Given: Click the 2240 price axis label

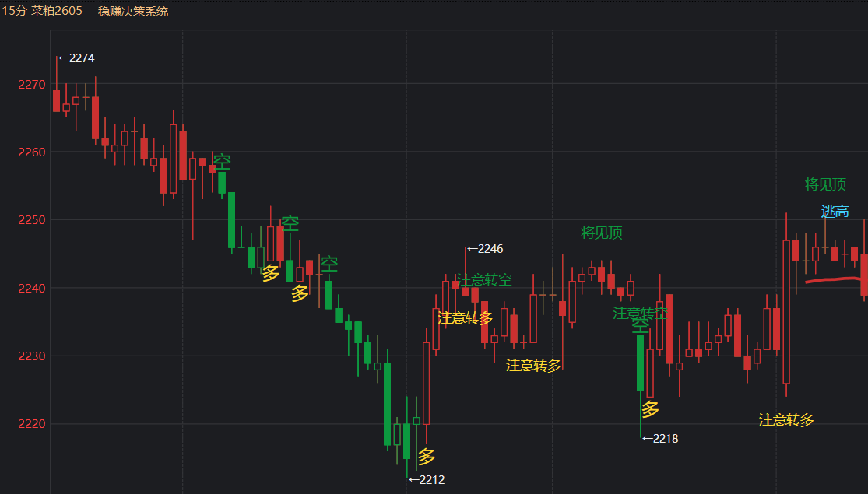Looking at the screenshot, I should click(x=32, y=288).
